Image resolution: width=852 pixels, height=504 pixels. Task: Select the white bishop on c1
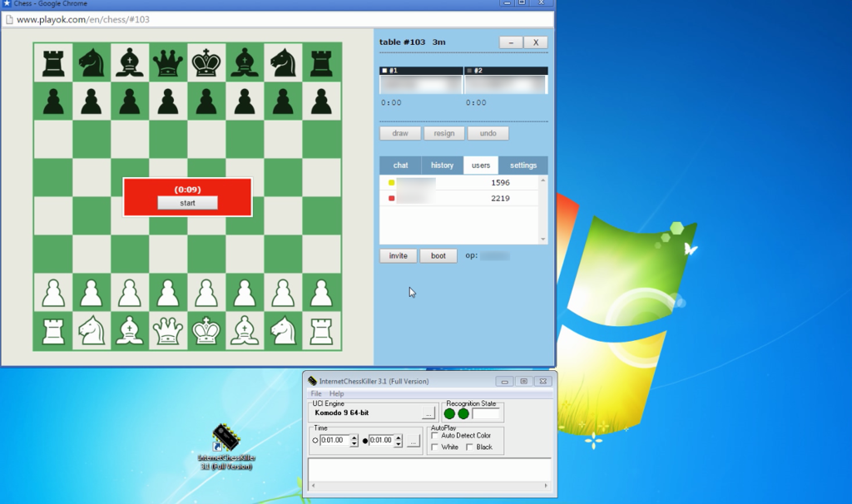[129, 331]
